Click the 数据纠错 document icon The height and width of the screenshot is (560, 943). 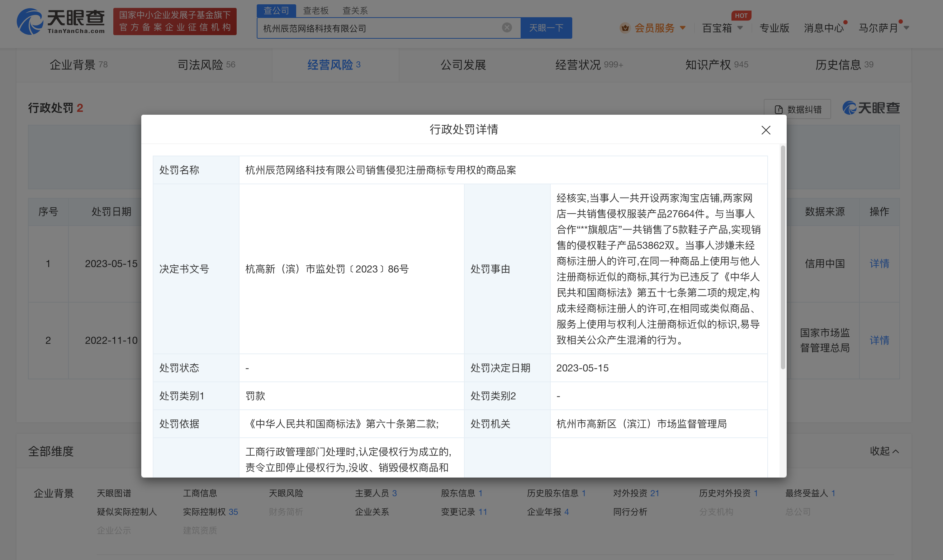[778, 110]
